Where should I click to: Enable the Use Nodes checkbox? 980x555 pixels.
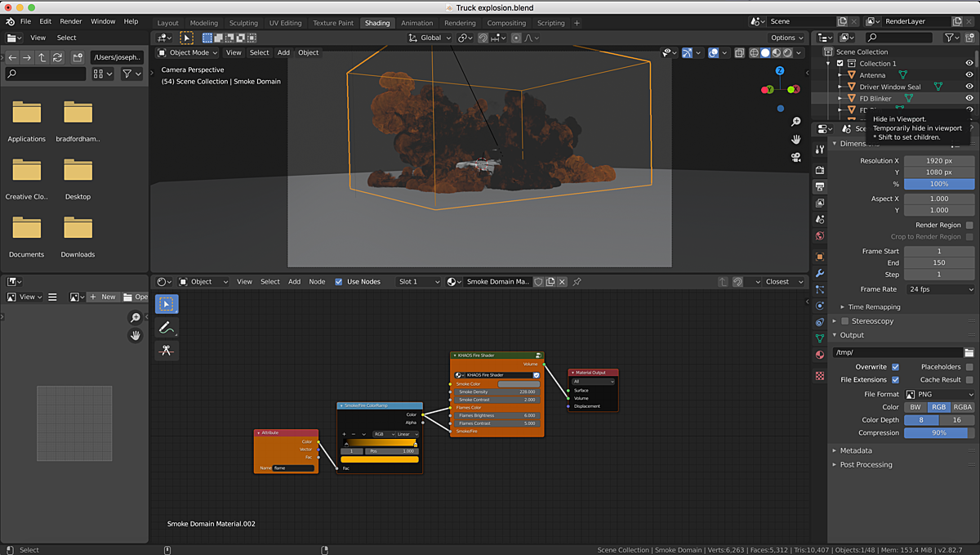339,281
